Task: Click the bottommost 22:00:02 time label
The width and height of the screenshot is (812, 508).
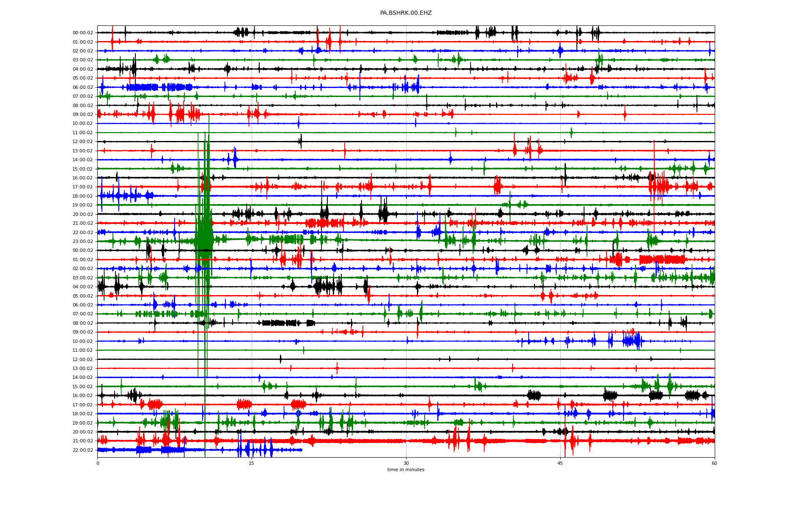Action: 82,450
